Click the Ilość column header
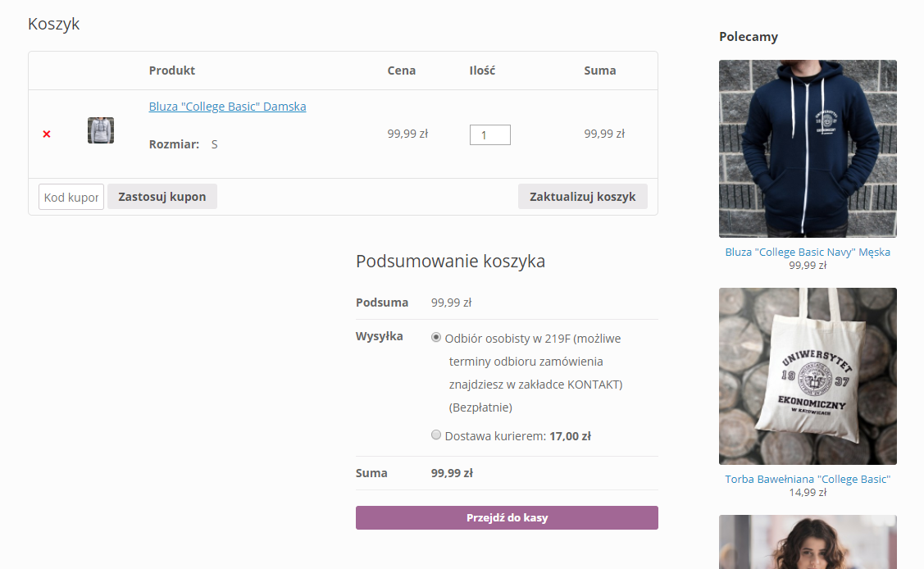Image resolution: width=924 pixels, height=569 pixels. click(482, 71)
